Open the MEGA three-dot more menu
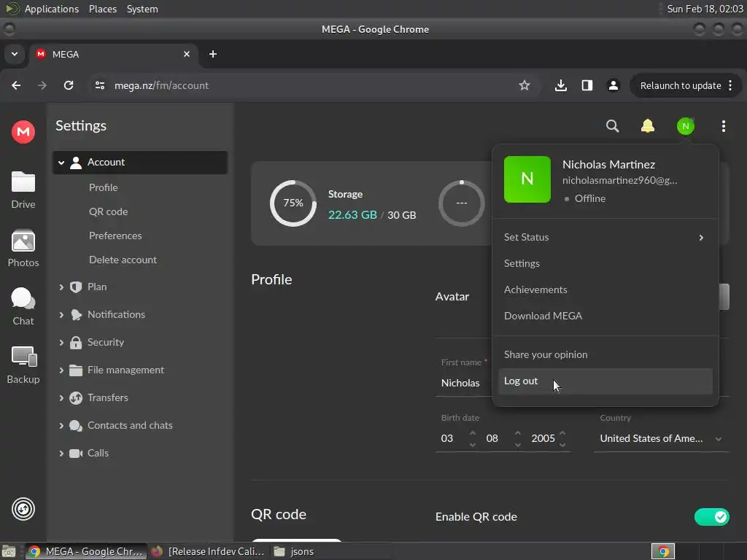747x560 pixels. coord(723,126)
